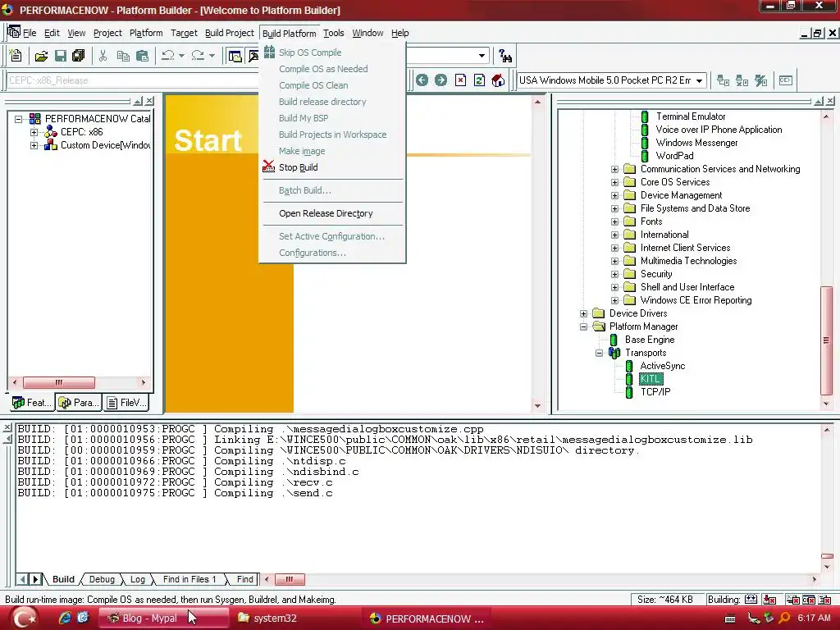This screenshot has height=630, width=840.
Task: Click the help search binoculars icon
Action: point(504,55)
